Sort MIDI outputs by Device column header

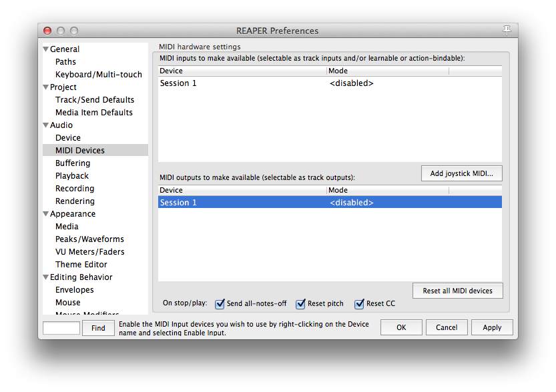point(242,190)
